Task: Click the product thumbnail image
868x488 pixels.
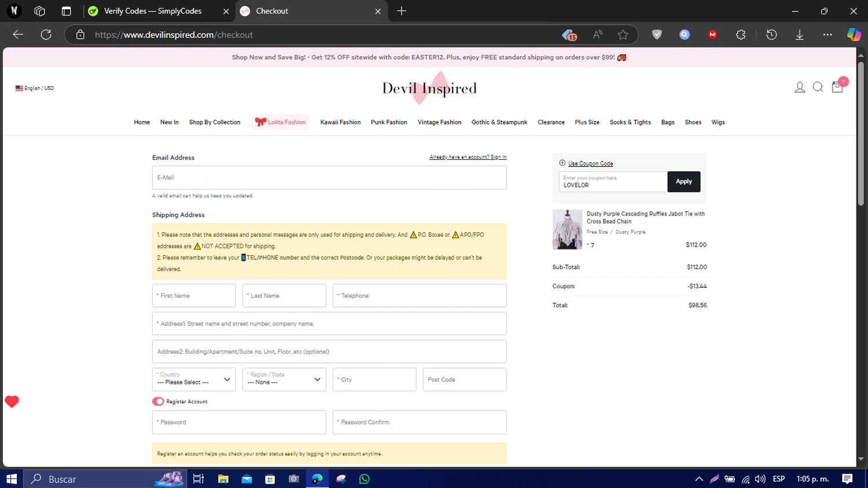Action: [x=567, y=229]
